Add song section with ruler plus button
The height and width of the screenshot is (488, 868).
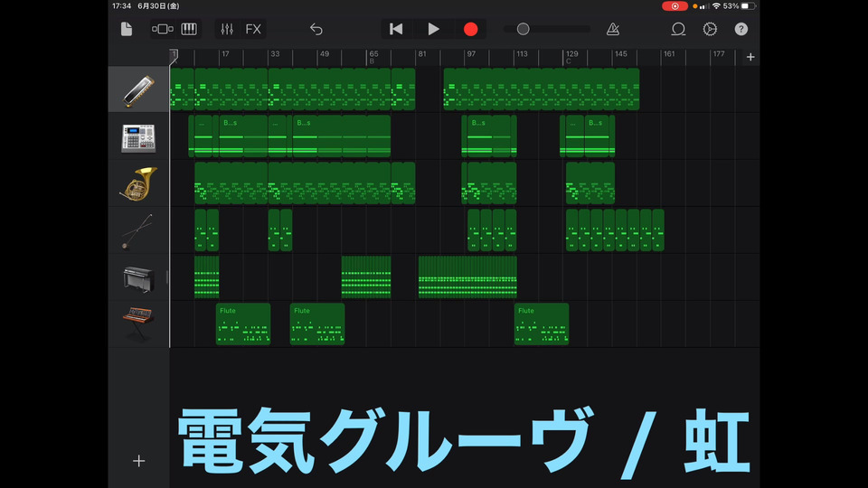coord(750,57)
